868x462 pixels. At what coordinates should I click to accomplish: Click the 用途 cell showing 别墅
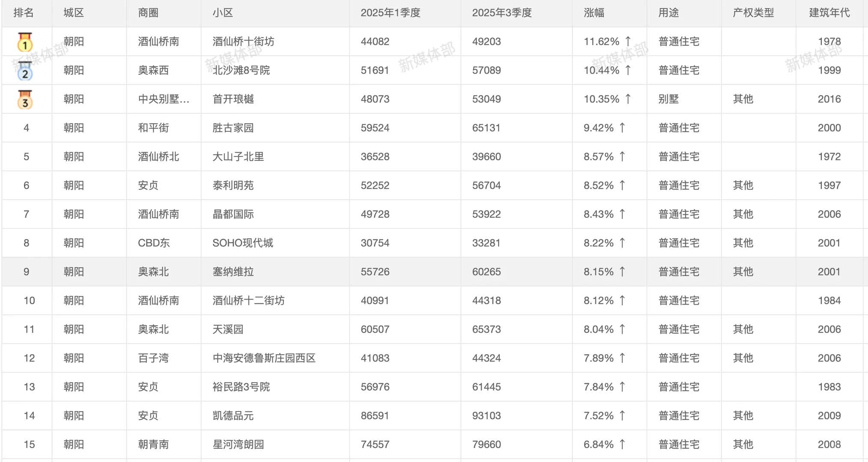(668, 99)
